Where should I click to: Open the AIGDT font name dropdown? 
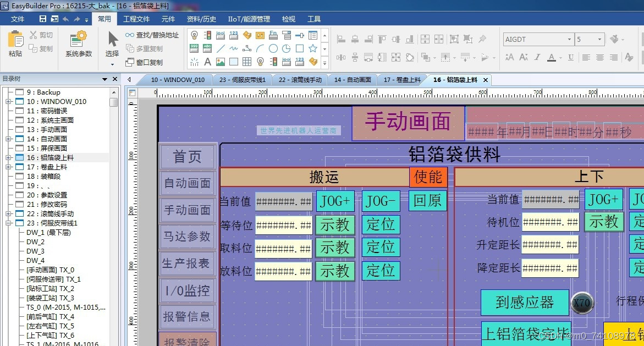coord(569,40)
